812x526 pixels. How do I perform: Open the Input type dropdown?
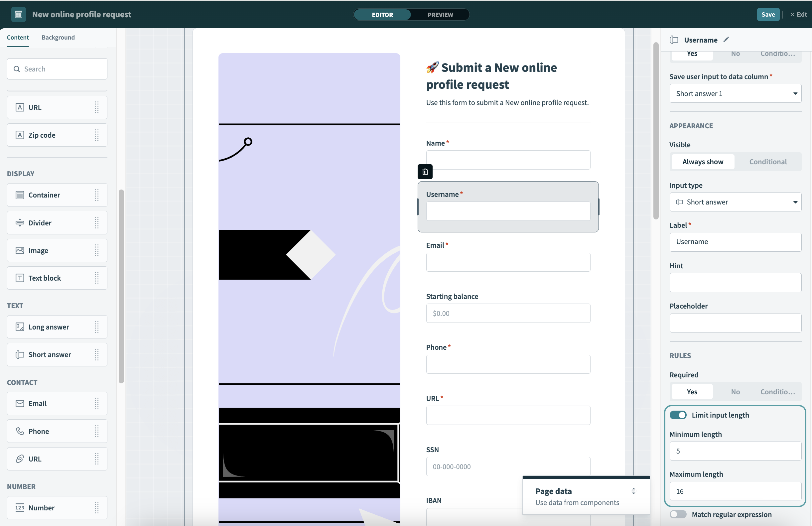click(735, 202)
